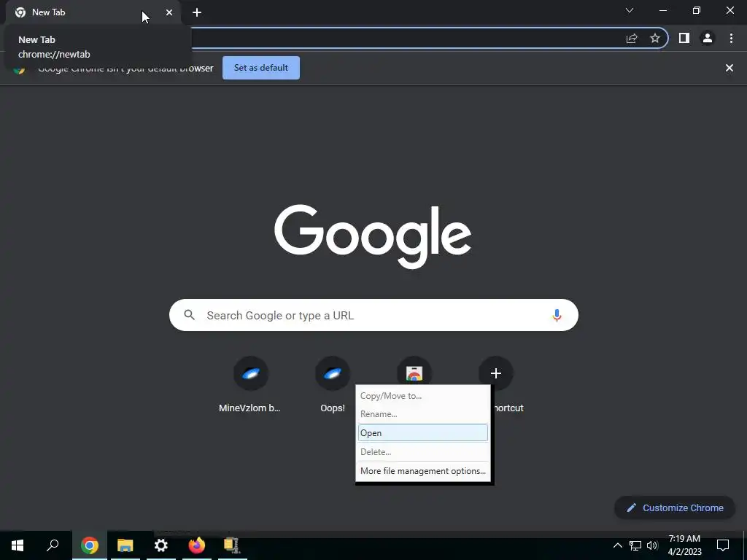This screenshot has height=560, width=747.
Task: Open the notification center icon
Action: click(x=723, y=545)
